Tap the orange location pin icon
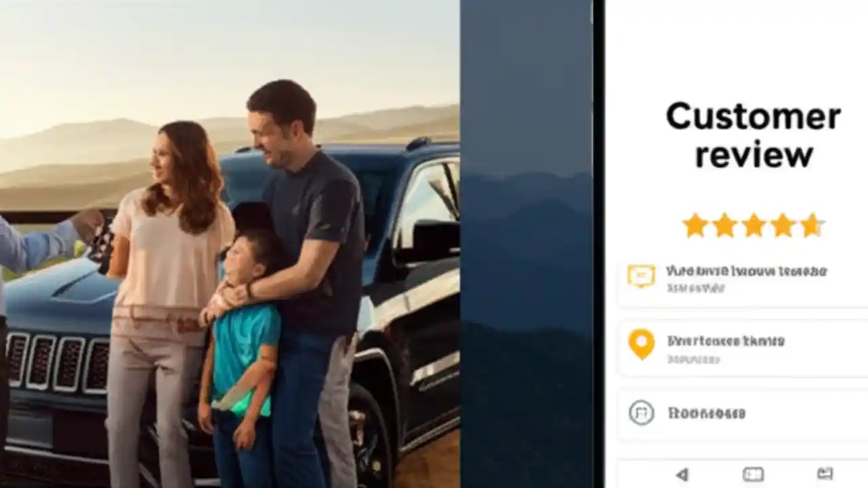The width and height of the screenshot is (868, 488). [641, 344]
